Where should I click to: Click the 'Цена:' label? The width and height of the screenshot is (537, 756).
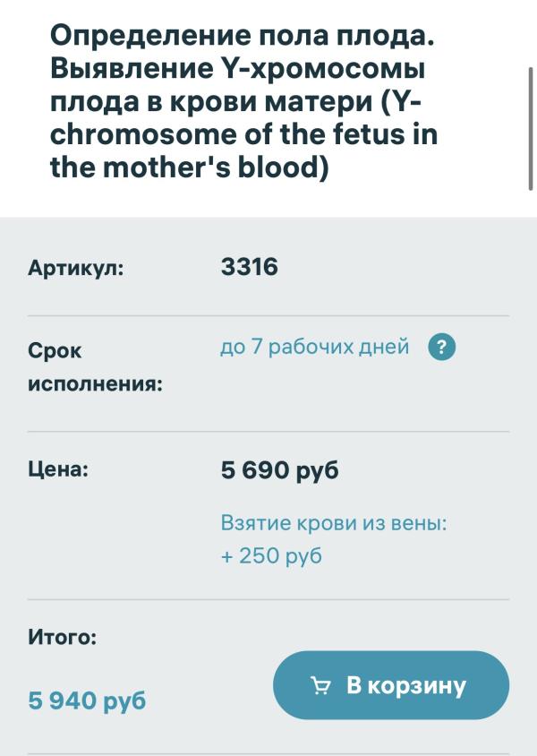tap(58, 468)
